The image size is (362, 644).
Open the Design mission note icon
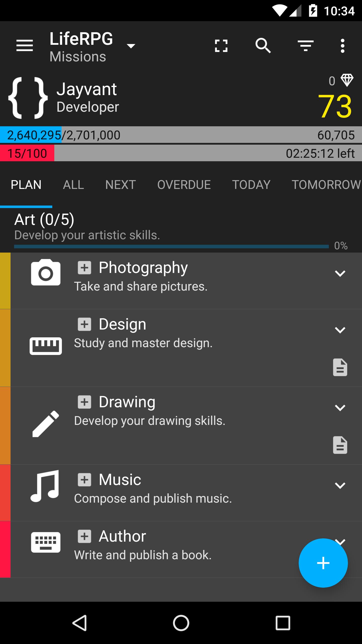click(340, 367)
